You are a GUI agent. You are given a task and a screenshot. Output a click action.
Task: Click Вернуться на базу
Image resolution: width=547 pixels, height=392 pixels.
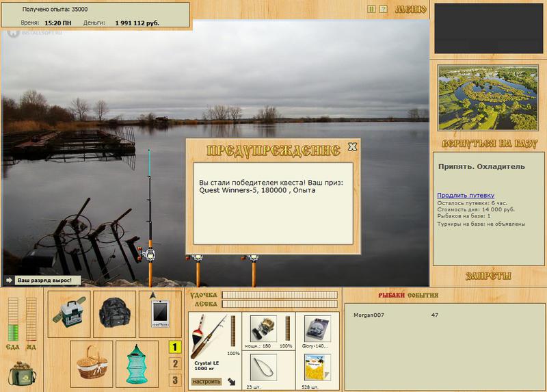point(490,144)
